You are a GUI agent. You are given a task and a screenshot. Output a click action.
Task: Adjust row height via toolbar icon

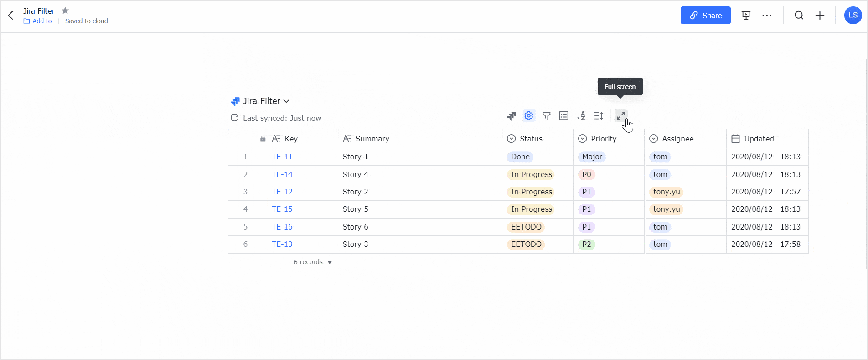[x=599, y=116]
